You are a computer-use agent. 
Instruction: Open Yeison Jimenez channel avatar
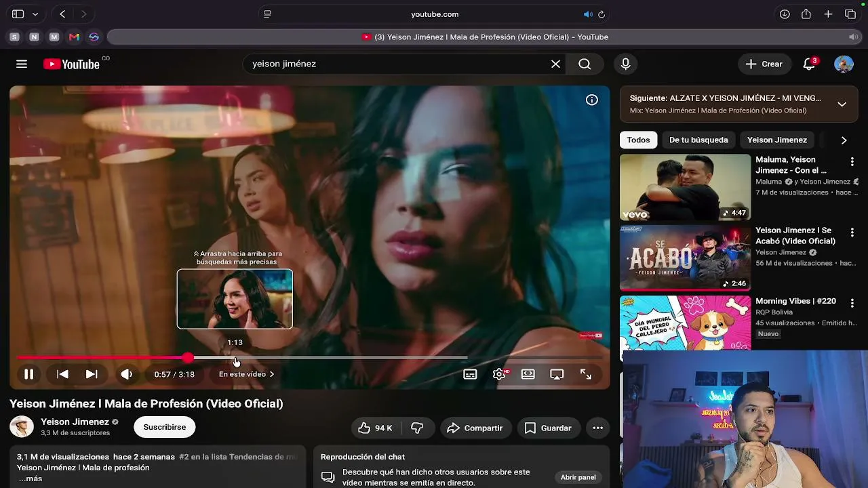pyautogui.click(x=22, y=426)
